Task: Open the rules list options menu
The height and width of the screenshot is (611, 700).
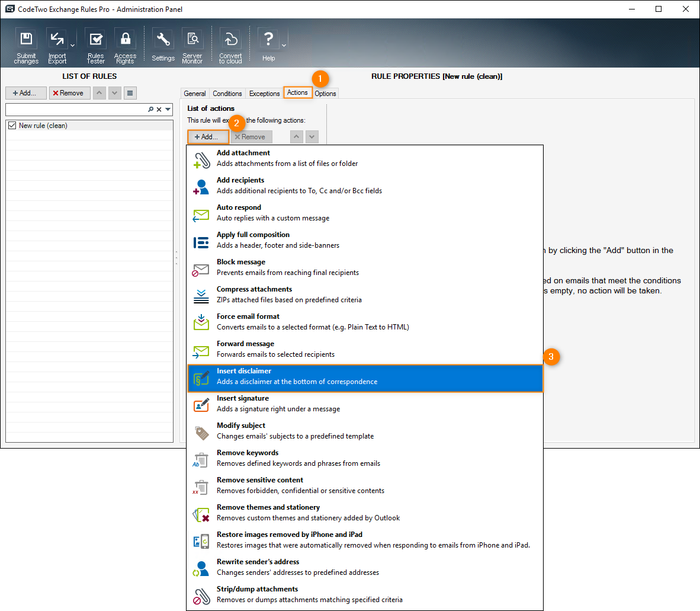Action: click(x=130, y=93)
